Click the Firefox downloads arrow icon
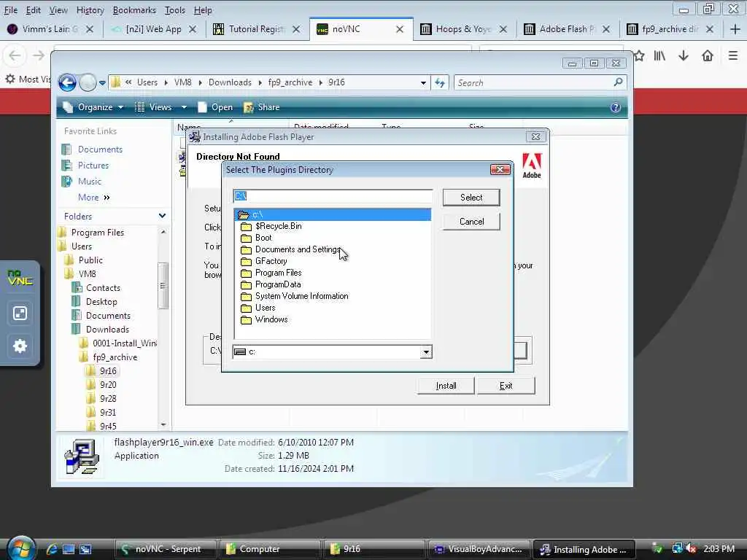Image resolution: width=747 pixels, height=560 pixels. coord(683,55)
